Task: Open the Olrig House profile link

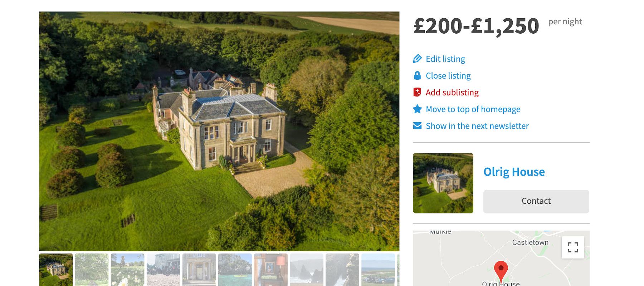Action: (514, 172)
